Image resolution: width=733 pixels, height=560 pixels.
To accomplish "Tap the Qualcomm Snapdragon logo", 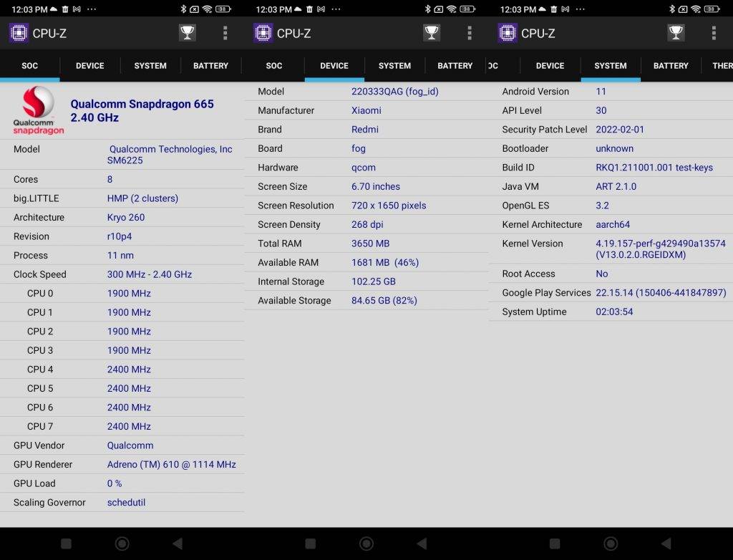I will 39,111.
